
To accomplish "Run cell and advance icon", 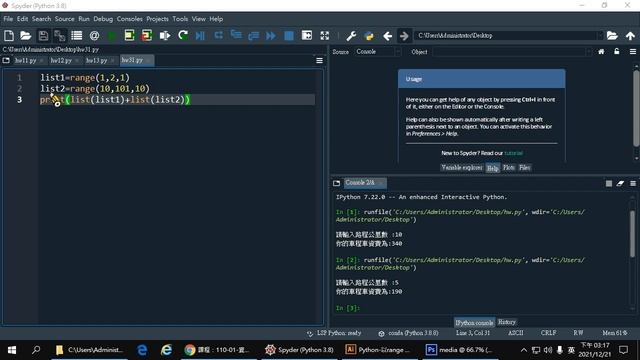I will (147, 36).
